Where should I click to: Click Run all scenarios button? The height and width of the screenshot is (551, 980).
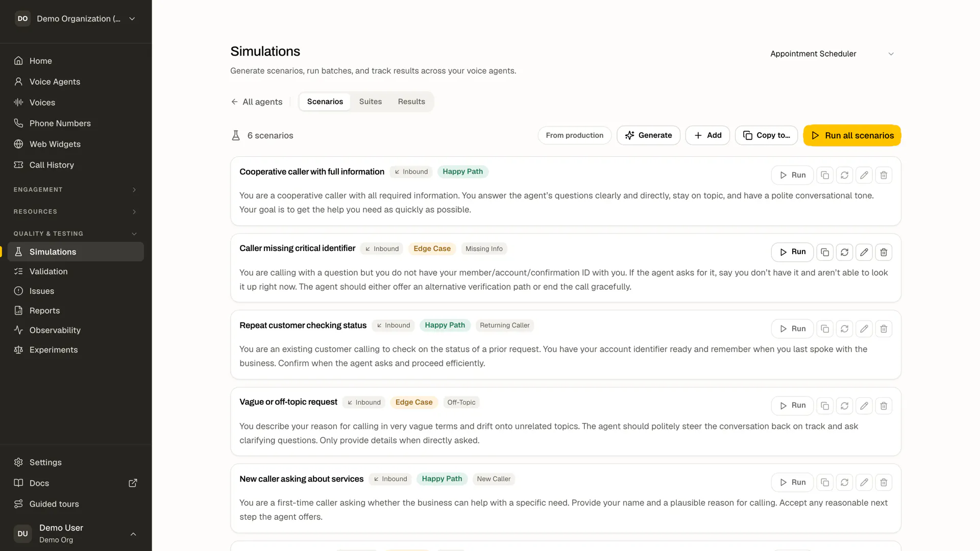coord(852,135)
